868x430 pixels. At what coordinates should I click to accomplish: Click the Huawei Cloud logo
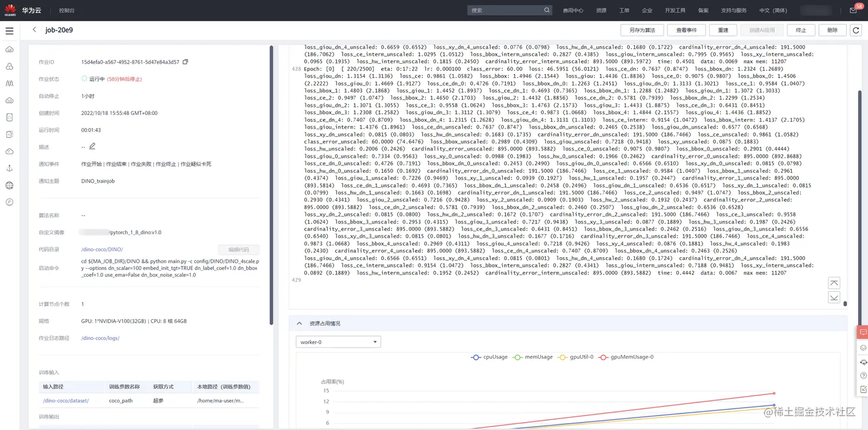tap(10, 10)
